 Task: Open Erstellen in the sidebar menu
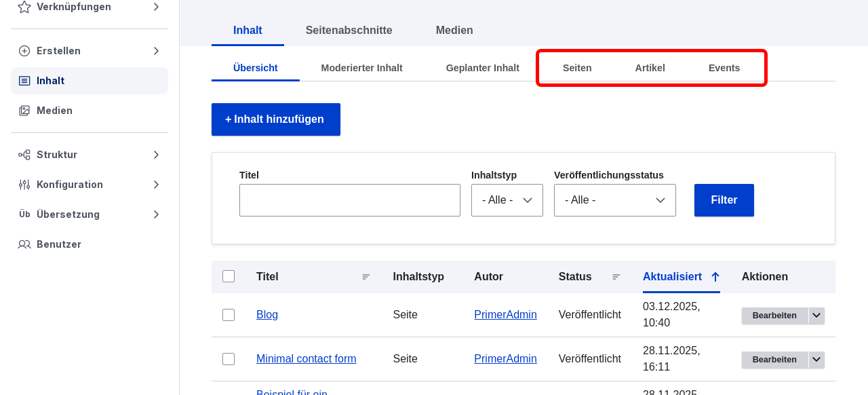90,51
